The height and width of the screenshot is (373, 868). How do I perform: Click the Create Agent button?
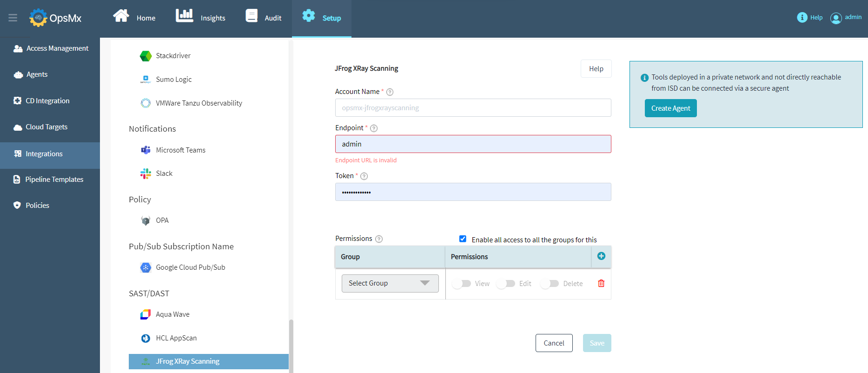click(x=670, y=108)
